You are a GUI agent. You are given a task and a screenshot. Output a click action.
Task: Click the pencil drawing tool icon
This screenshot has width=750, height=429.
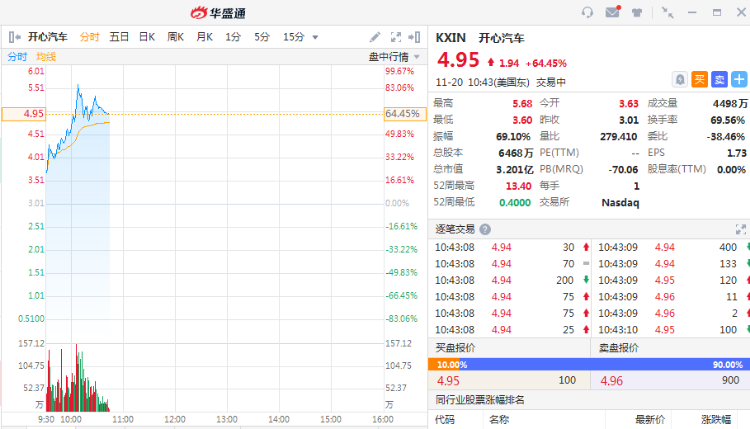[375, 37]
